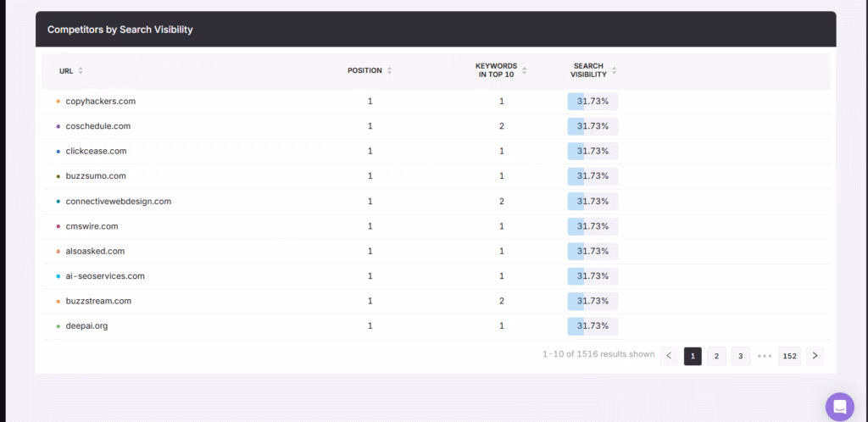Jump to last page 152
868x422 pixels.
789,356
